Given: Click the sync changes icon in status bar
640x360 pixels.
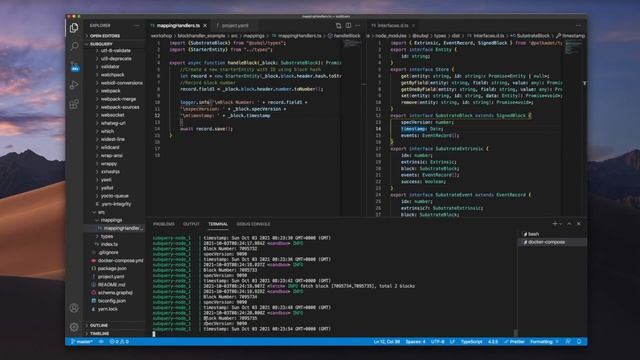Looking at the screenshot, I should (101, 342).
